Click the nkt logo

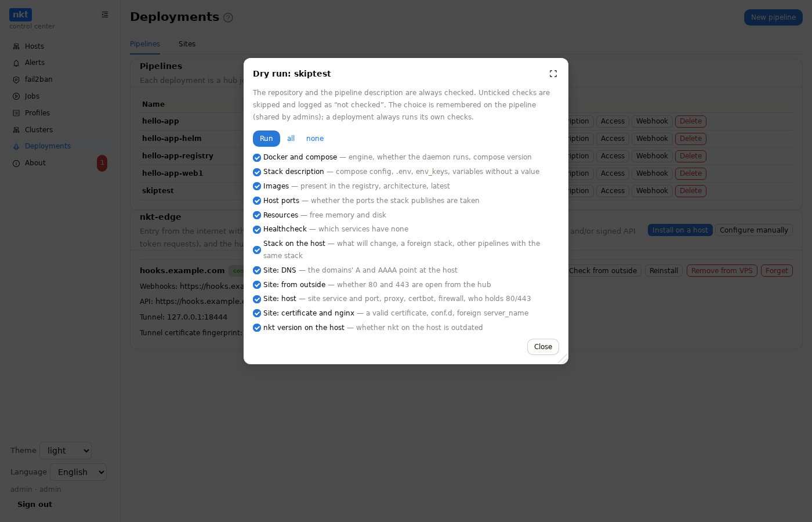click(21, 15)
